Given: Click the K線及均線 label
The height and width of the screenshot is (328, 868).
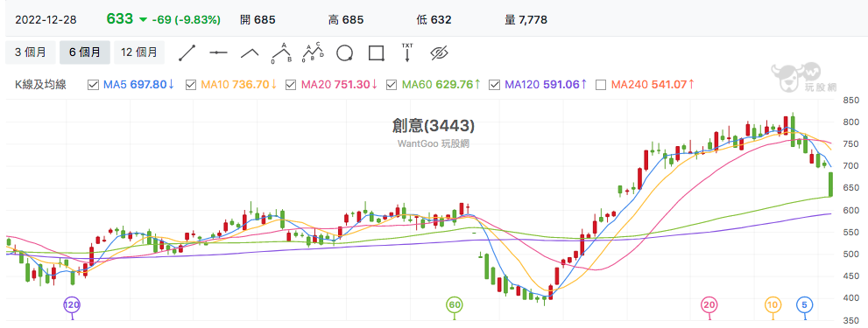Looking at the screenshot, I should coord(40,85).
